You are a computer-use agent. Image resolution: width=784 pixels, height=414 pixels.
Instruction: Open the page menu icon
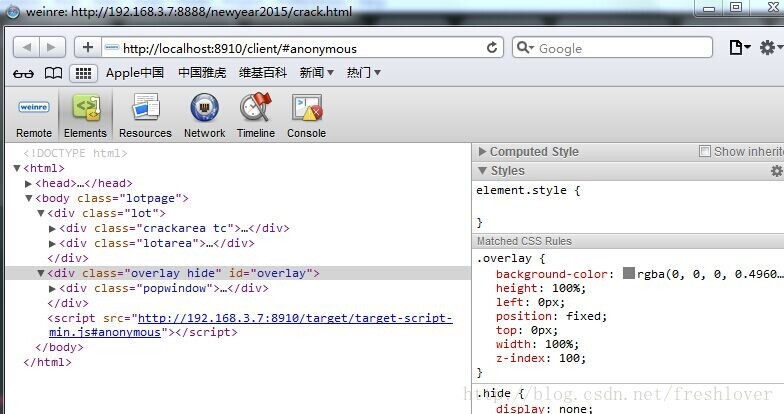(x=740, y=48)
